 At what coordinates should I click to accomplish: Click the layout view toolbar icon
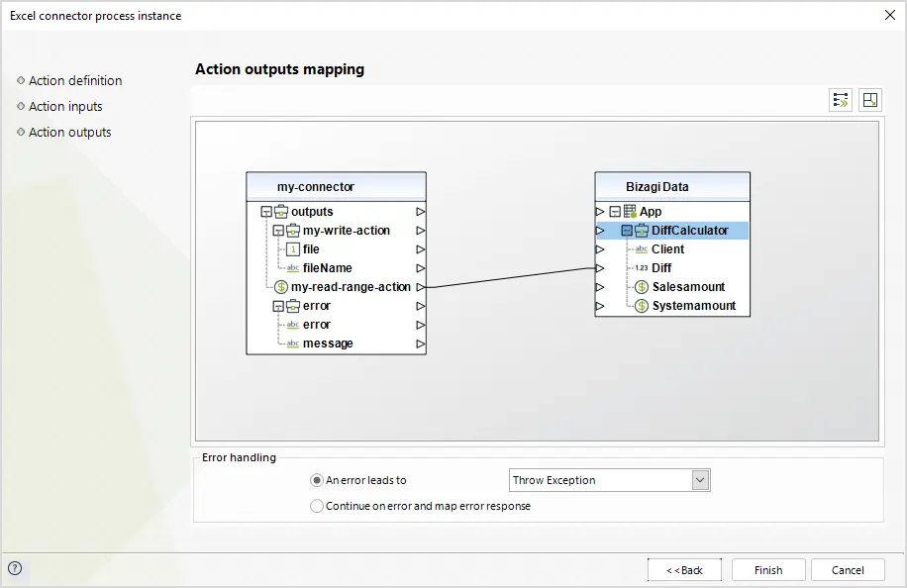[x=870, y=100]
